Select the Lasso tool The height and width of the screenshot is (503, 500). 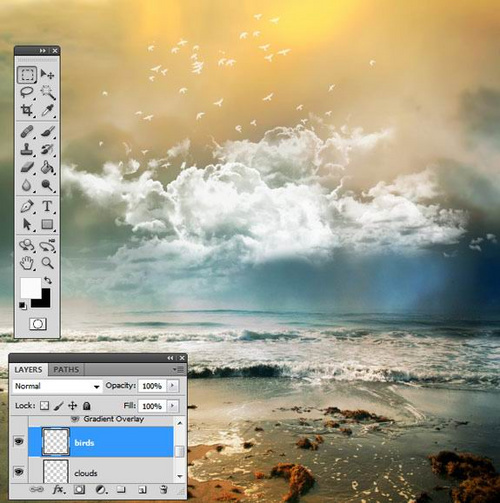tap(27, 92)
